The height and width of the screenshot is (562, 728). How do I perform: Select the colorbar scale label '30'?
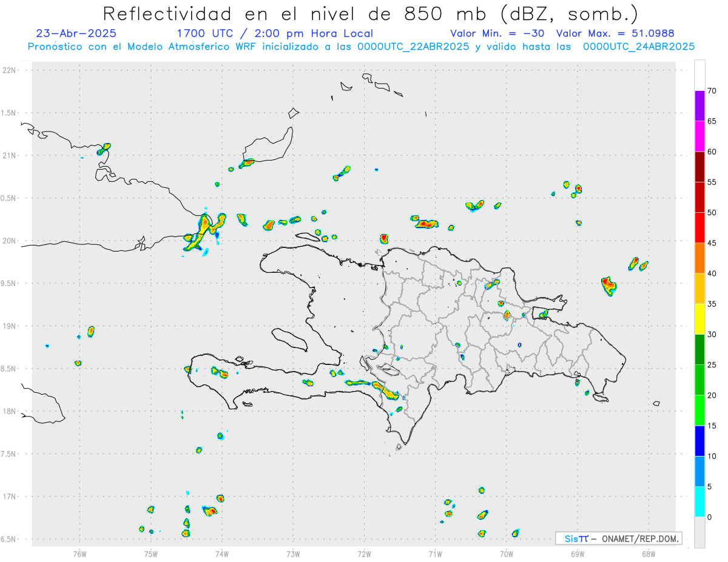pyautogui.click(x=712, y=335)
